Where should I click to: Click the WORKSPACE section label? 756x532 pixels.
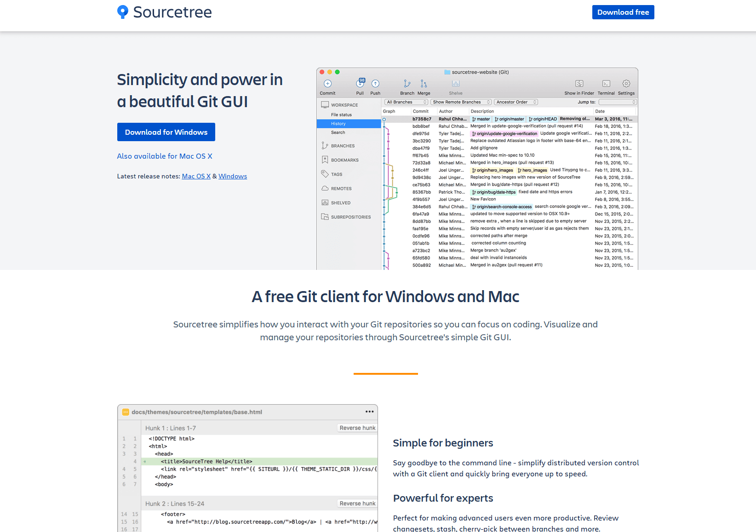point(344,105)
